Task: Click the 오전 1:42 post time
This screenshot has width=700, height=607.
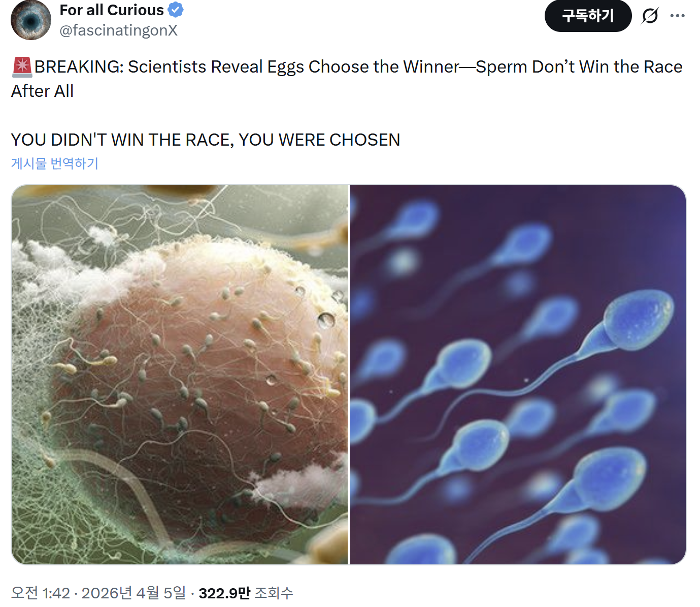Action: [40, 593]
